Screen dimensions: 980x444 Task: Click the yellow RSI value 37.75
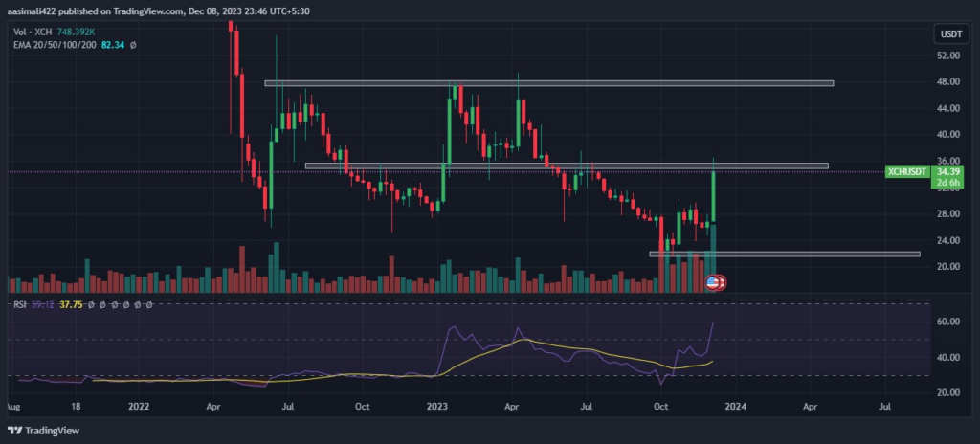69,305
